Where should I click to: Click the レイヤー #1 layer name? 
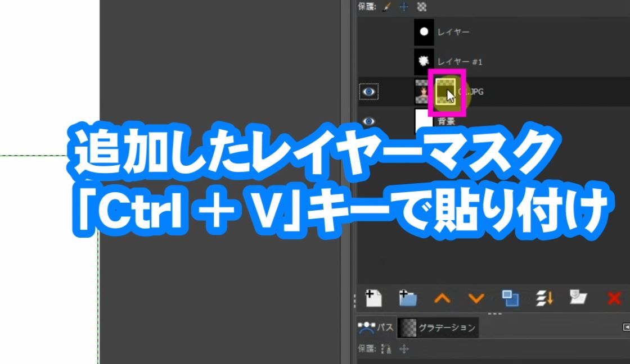(x=460, y=62)
